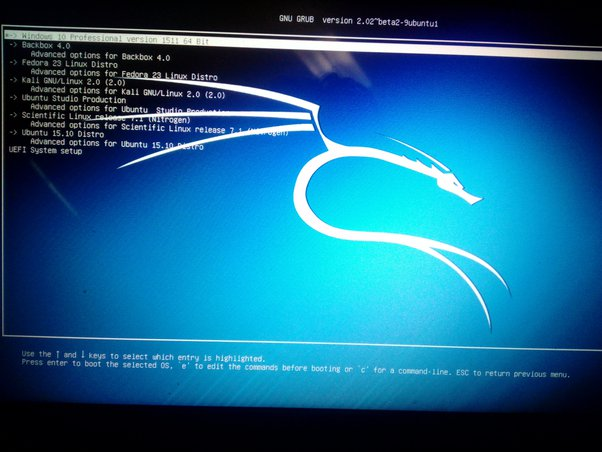Open Advanced options for Fedora 23
Viewport: 602px width, 452px height.
click(x=124, y=74)
